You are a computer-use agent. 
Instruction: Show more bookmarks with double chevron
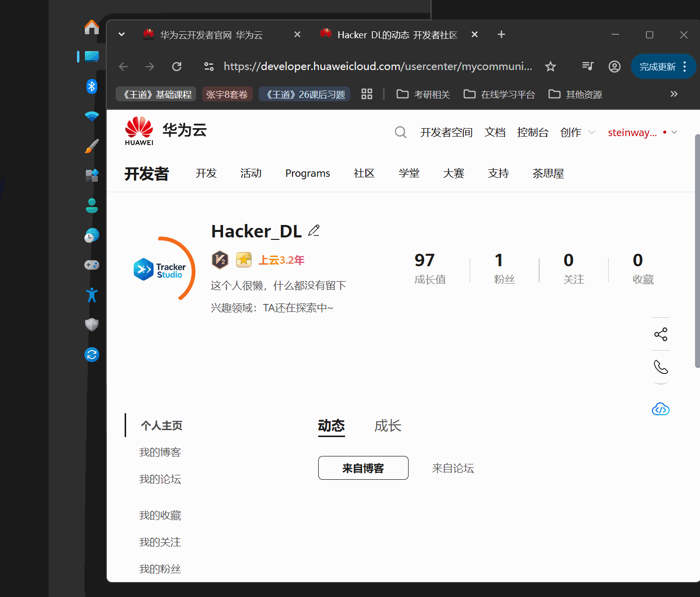pyautogui.click(x=674, y=94)
